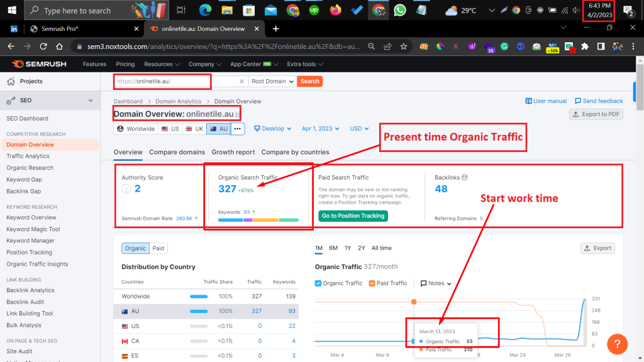Open a new browser tab
Screen dimensions: 644x362
tap(275, 29)
